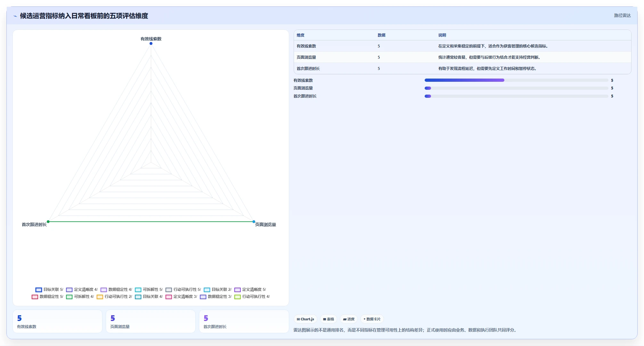The image size is (644, 346).
Task: Toggle the 目标关联 2/ legend series
Action: pos(217,290)
